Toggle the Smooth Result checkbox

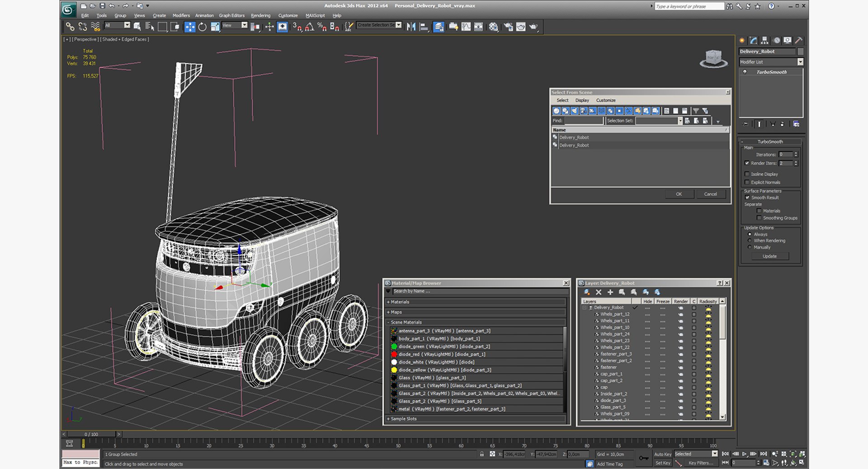747,197
